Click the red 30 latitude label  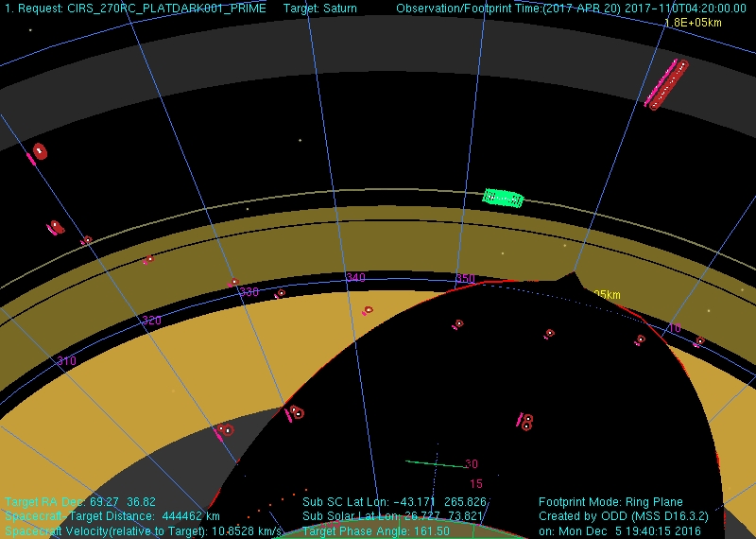pyautogui.click(x=472, y=463)
